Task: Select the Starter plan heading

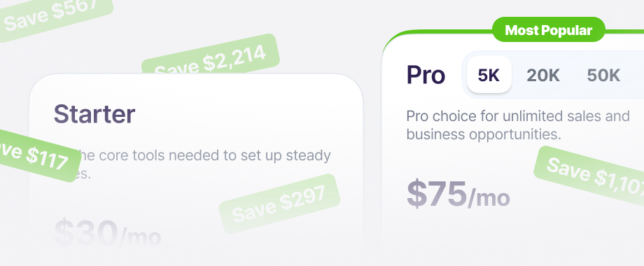Action: (x=94, y=114)
